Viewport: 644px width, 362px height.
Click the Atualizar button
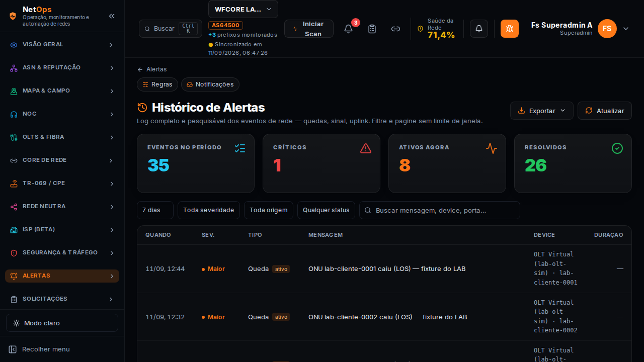(x=605, y=111)
